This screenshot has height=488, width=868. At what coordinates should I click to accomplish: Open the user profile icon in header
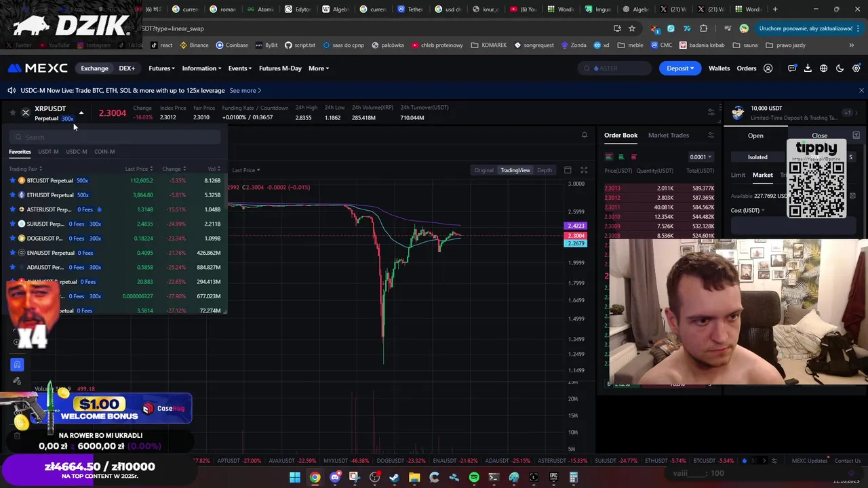point(768,68)
